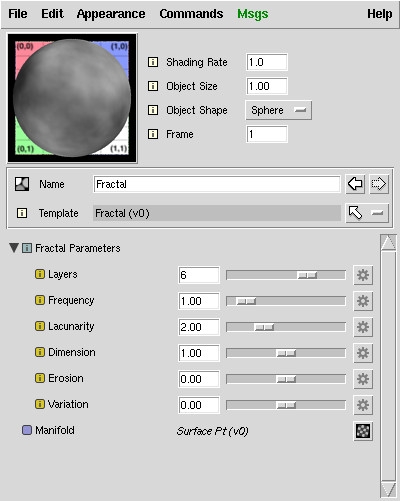The width and height of the screenshot is (400, 501).
Task: Click the Dimension slider handle
Action: click(x=286, y=353)
